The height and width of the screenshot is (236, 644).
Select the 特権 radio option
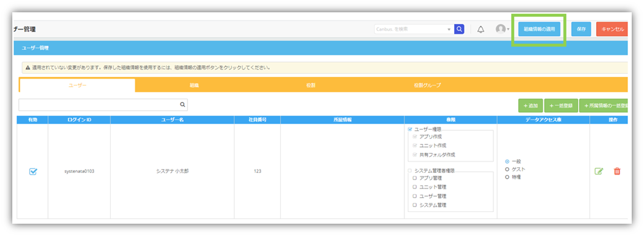(507, 177)
